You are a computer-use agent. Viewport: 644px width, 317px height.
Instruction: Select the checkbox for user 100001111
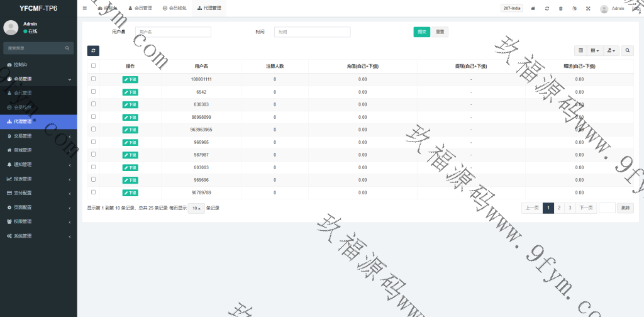tap(94, 79)
